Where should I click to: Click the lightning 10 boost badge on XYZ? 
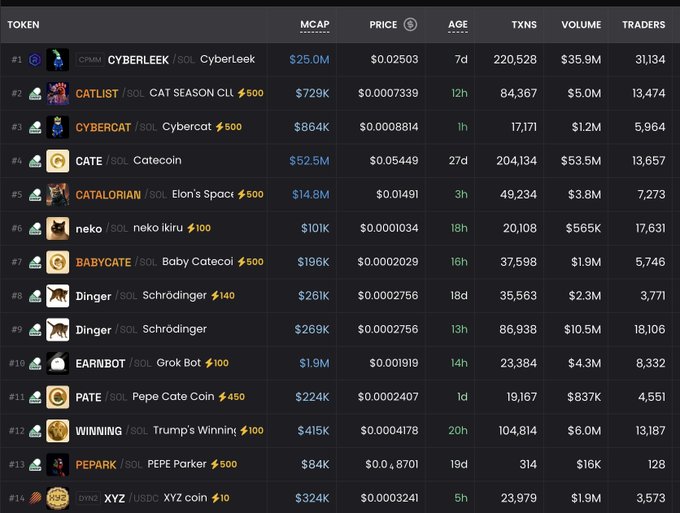[220, 498]
